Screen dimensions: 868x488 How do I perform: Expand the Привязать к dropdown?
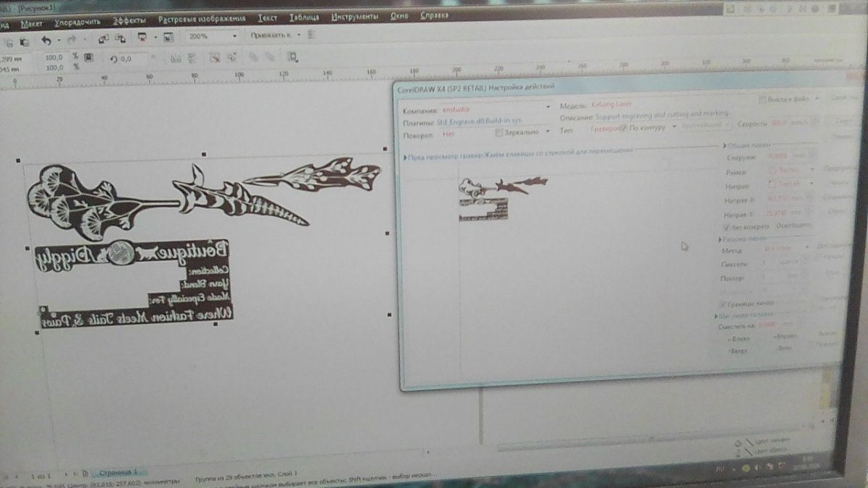point(297,35)
